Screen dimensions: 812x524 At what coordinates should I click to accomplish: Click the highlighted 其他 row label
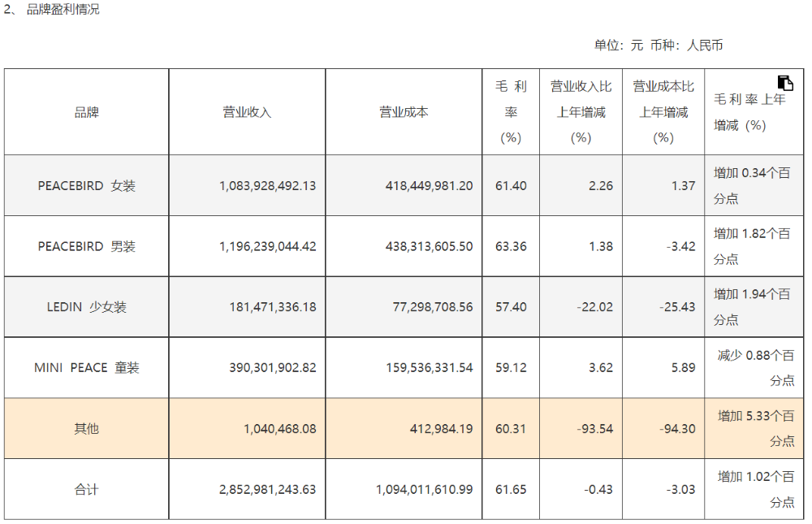tap(87, 429)
